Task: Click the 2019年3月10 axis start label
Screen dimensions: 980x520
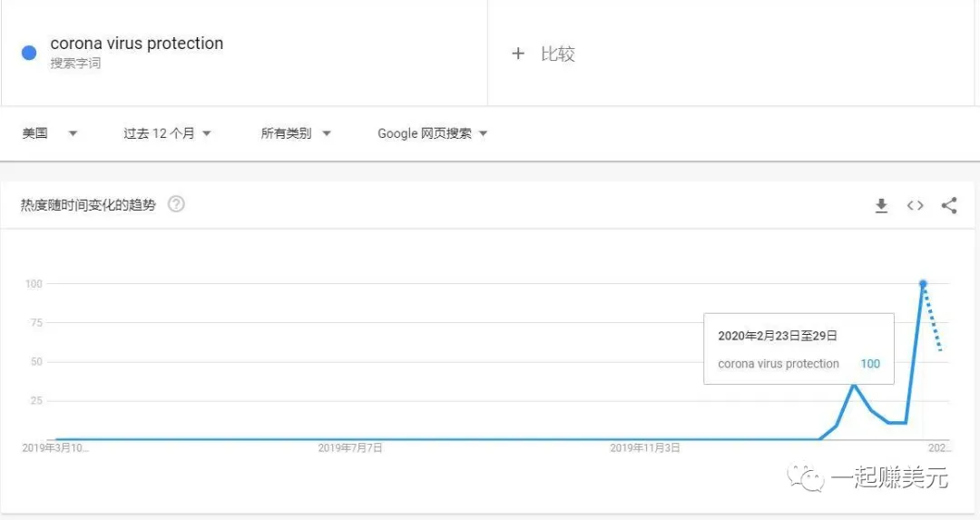Action: [x=54, y=447]
